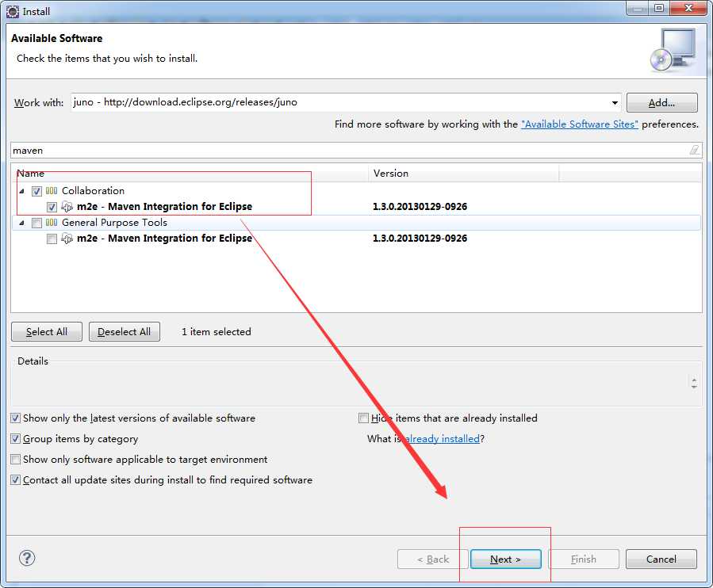Viewport: 713px width, 588px height.
Task: Click the Details area scroll stepper
Action: [x=694, y=383]
